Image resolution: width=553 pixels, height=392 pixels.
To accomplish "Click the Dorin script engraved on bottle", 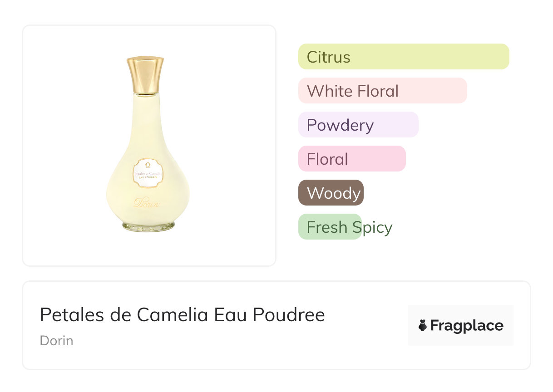I will pos(147,203).
